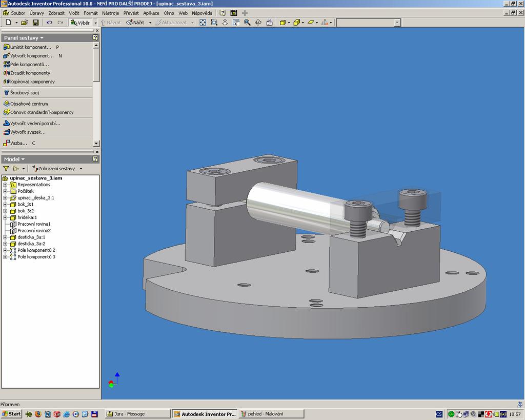Open help for the Model browser
The width and height of the screenshot is (525, 420).
tap(95, 159)
